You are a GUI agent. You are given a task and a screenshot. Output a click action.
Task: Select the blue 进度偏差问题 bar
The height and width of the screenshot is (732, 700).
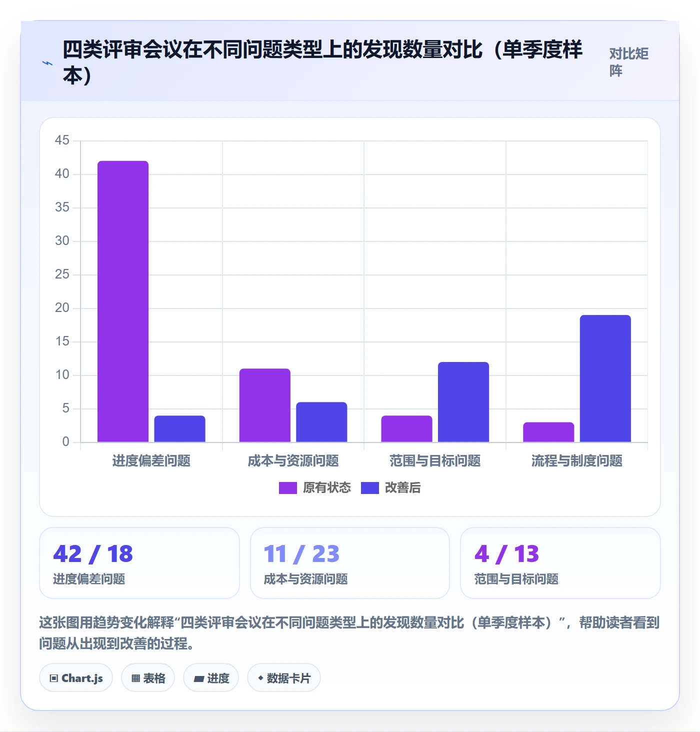(179, 429)
